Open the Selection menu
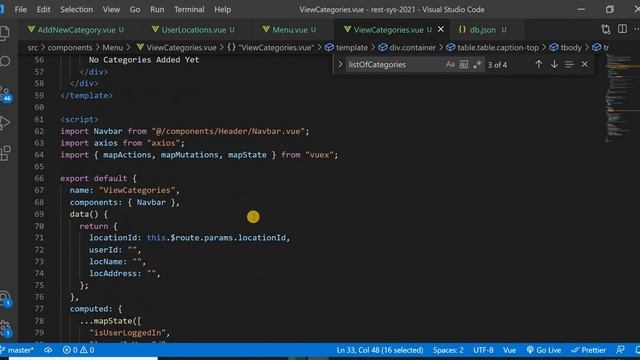This screenshot has width=640, height=360. click(x=76, y=9)
